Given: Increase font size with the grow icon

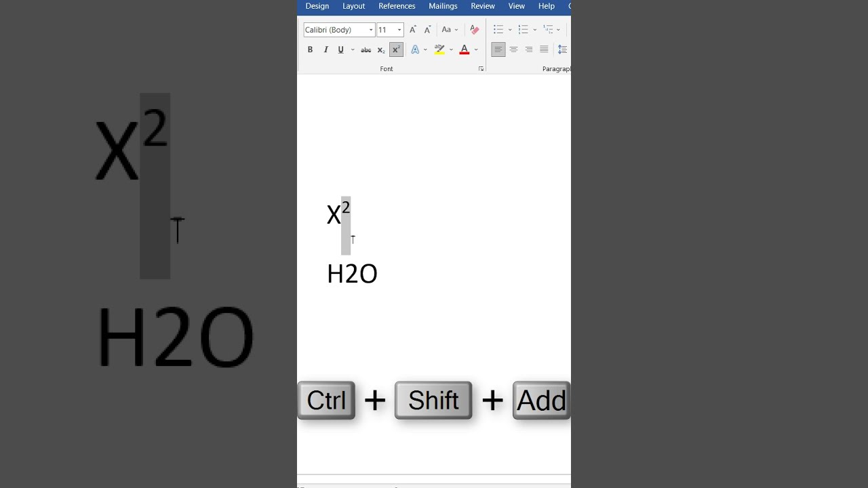Looking at the screenshot, I should (x=413, y=30).
